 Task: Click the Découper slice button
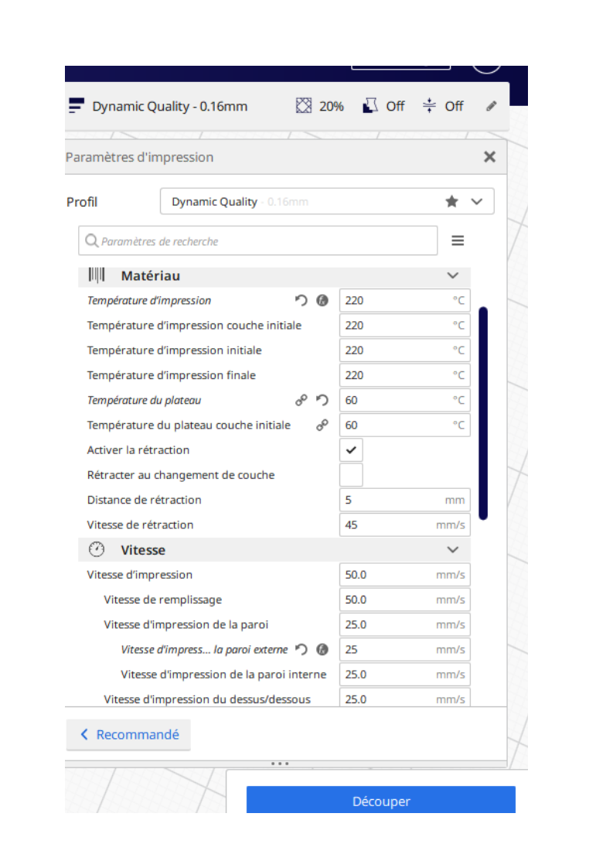pyautogui.click(x=380, y=801)
